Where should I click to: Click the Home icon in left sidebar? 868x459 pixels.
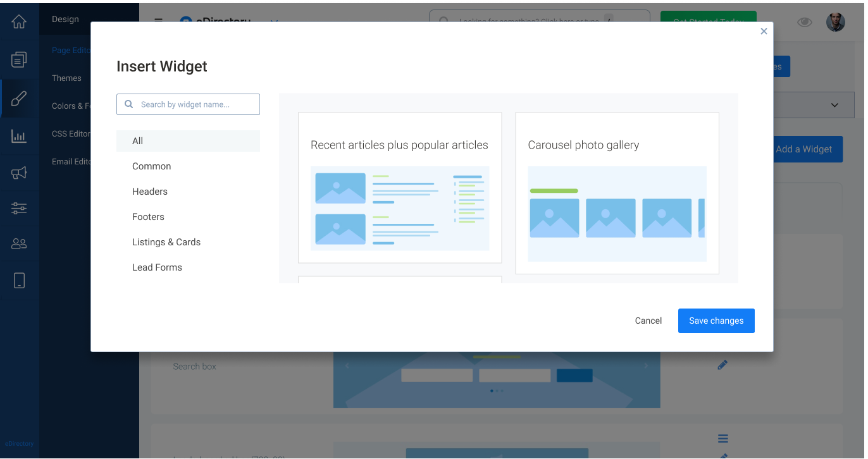pos(19,21)
